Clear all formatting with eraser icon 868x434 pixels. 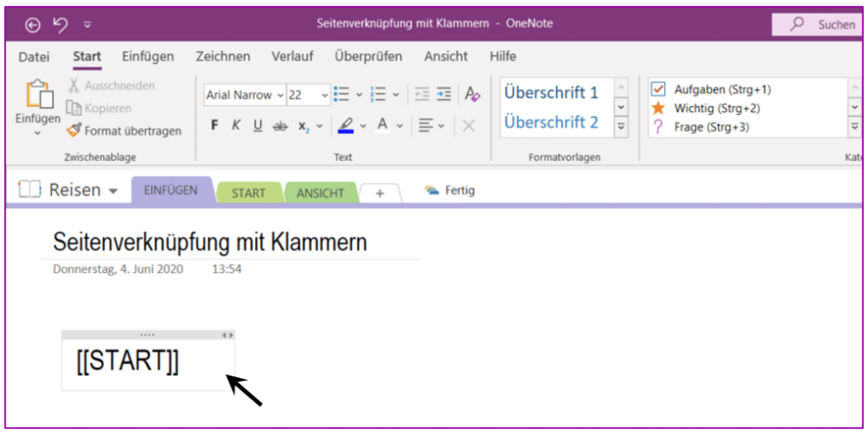tap(471, 94)
